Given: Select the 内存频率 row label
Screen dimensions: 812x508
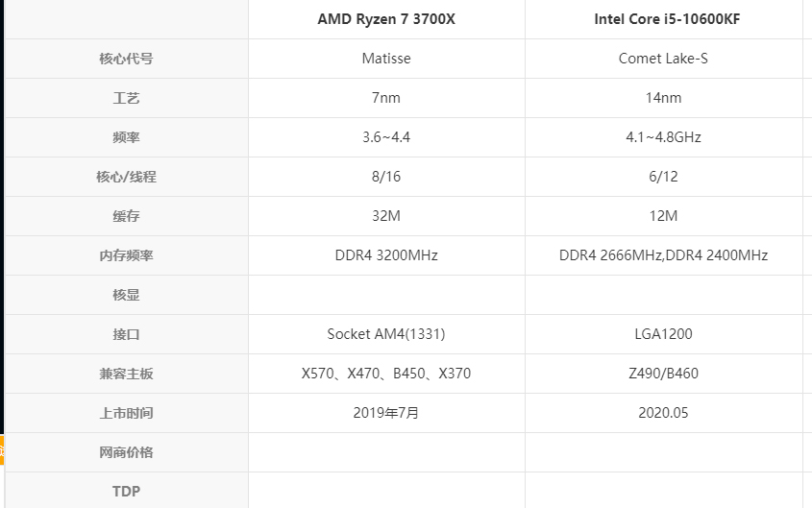Looking at the screenshot, I should tap(126, 255).
